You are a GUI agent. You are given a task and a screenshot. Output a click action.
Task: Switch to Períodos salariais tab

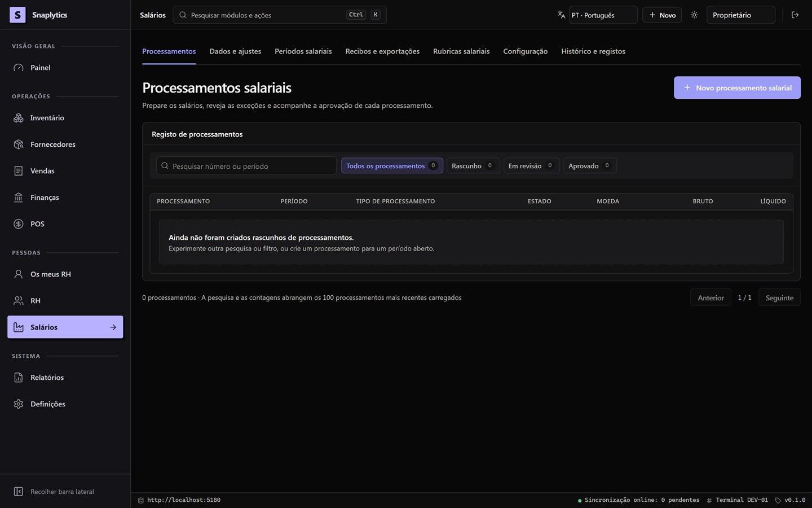tap(303, 51)
